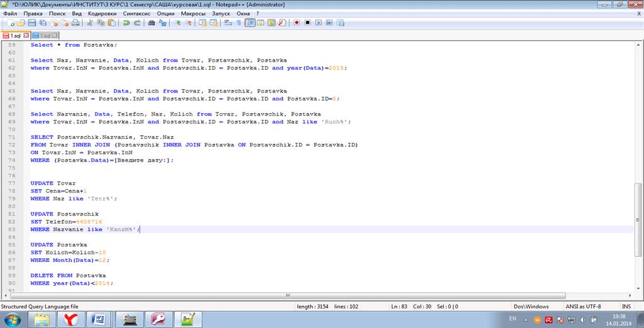Open Find with the binoculars icon
Screen dimensions: 644x328
(x=152, y=23)
